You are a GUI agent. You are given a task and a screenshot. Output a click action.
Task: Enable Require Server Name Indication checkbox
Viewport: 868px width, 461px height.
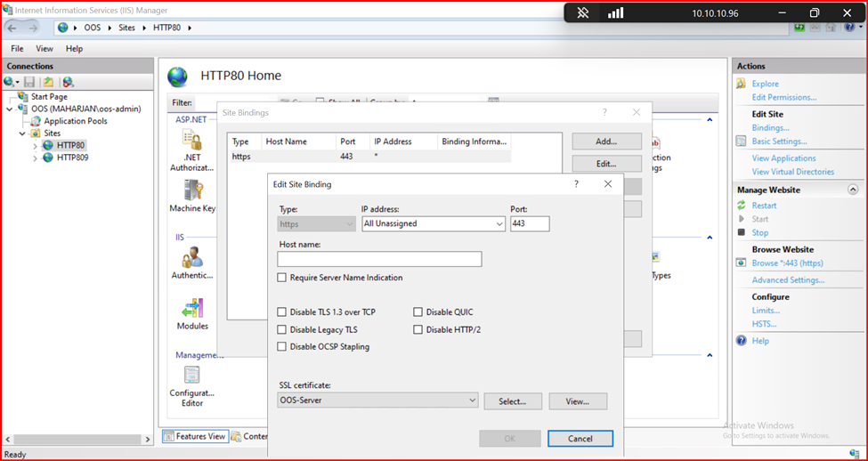[x=282, y=278]
